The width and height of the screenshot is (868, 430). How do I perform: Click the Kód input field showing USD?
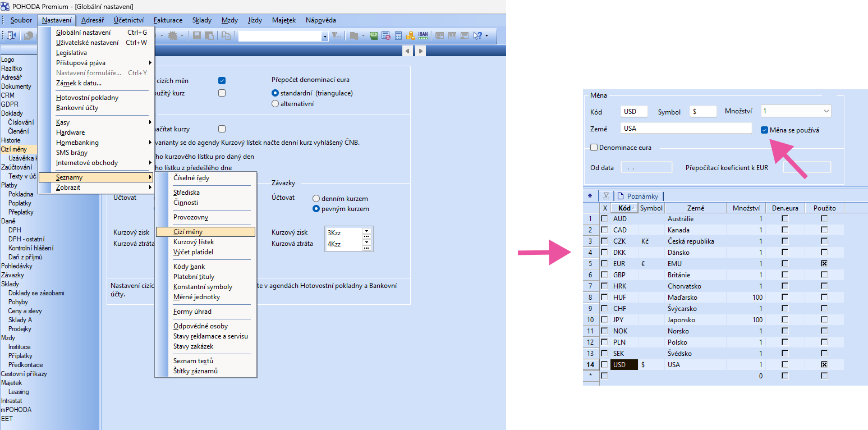click(x=634, y=112)
